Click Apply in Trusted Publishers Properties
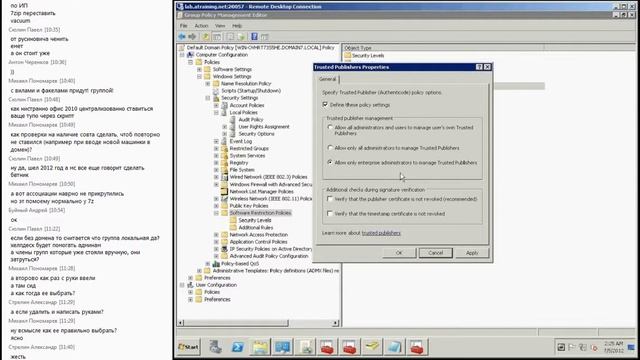Image resolution: width=640 pixels, height=360 pixels. (x=472, y=253)
